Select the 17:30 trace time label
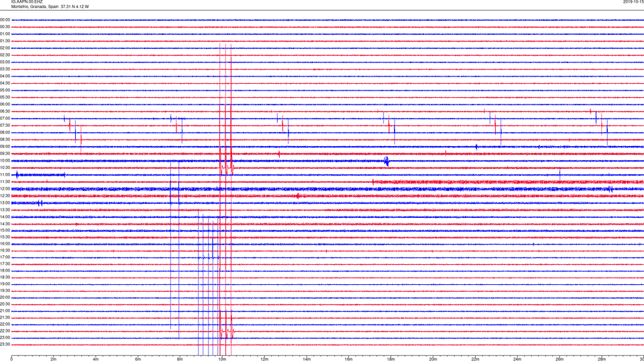The image size is (644, 362). 5,264
